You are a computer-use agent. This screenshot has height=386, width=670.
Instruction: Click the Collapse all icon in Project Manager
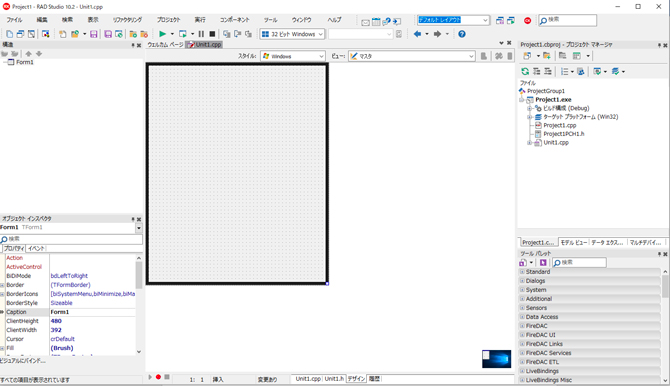tap(547, 71)
